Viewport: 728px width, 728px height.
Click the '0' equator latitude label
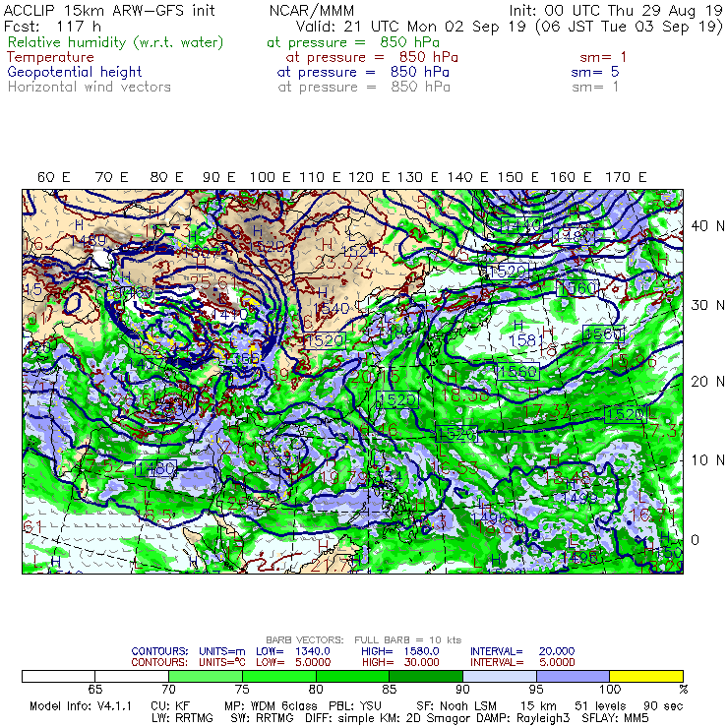coord(695,540)
